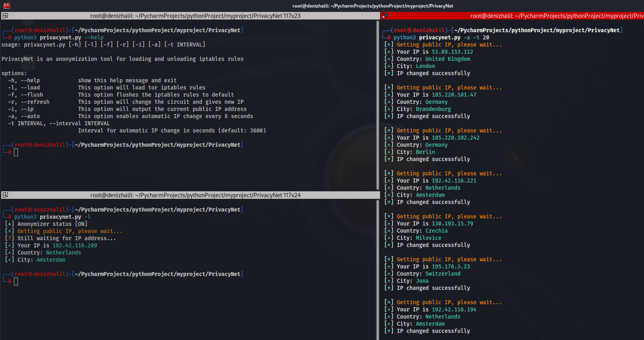This screenshot has height=340, width=644.
Task: Click 'City: Berlin'
Action: pyautogui.click(x=416, y=152)
